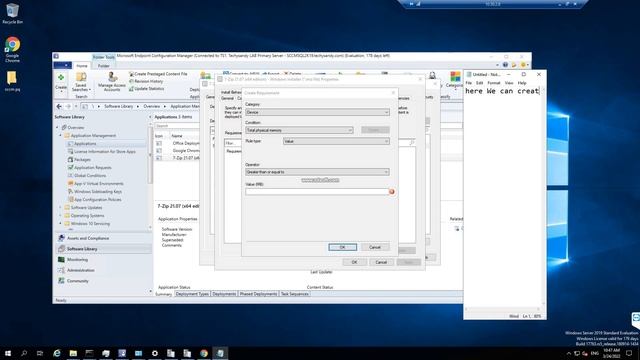This screenshot has height=360, width=640.
Task: Open Notepad Format menu
Action: point(494,83)
